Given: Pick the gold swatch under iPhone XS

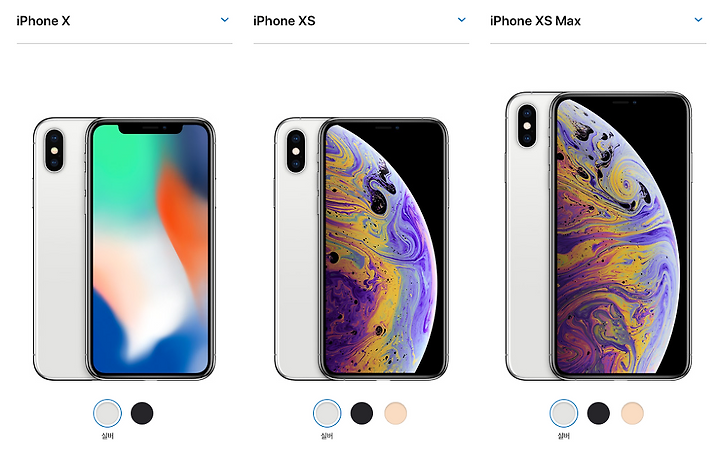Looking at the screenshot, I should [x=395, y=413].
